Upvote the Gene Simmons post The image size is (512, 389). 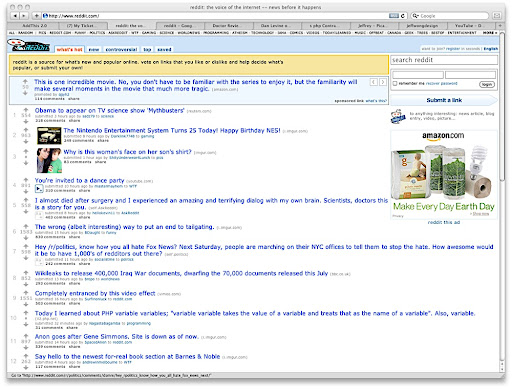coord(26,336)
